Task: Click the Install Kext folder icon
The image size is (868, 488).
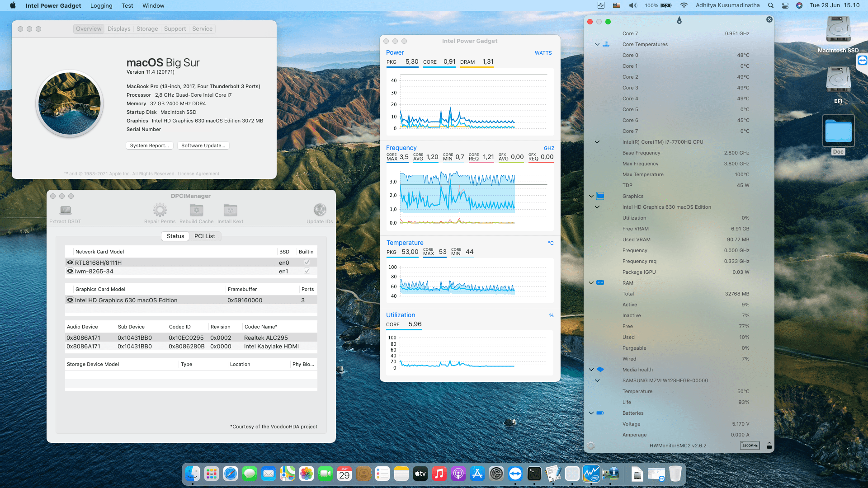Action: [231, 210]
